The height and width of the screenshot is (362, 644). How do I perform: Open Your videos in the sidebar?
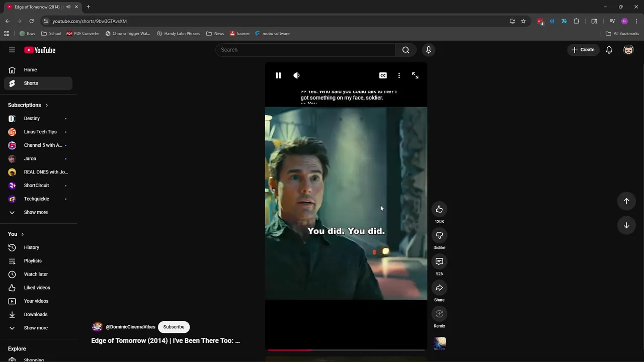coord(38,301)
